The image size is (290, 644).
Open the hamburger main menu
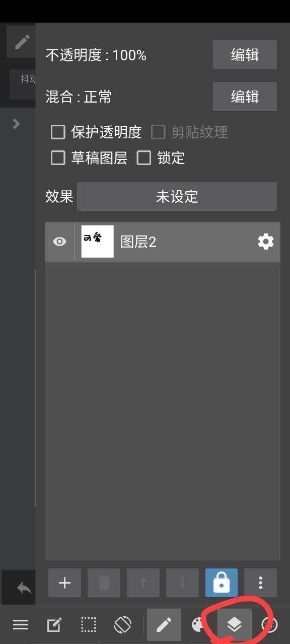tap(20, 625)
